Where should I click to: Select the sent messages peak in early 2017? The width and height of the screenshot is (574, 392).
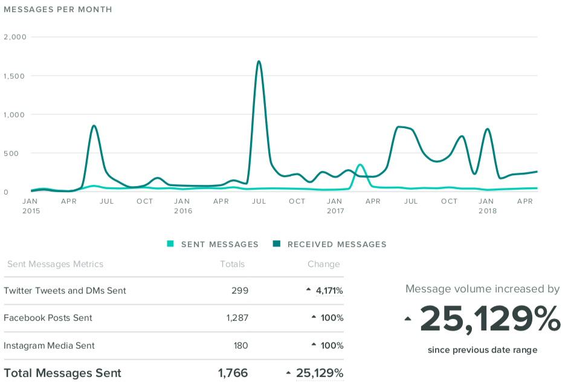click(360, 165)
